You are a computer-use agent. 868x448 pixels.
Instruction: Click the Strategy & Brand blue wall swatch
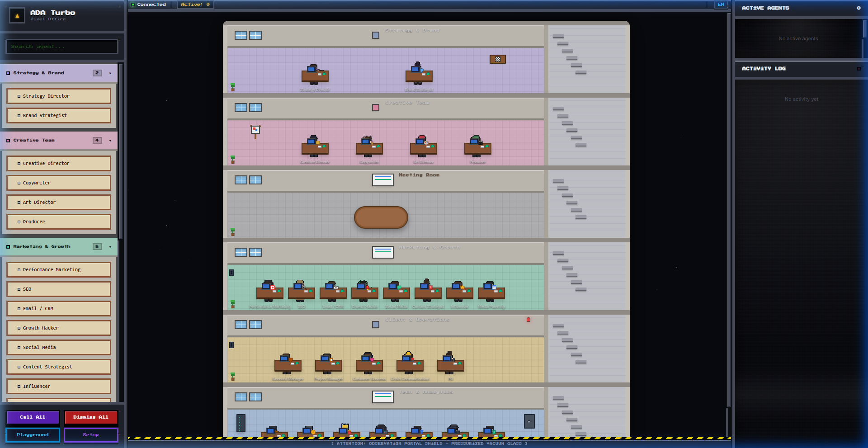click(376, 35)
